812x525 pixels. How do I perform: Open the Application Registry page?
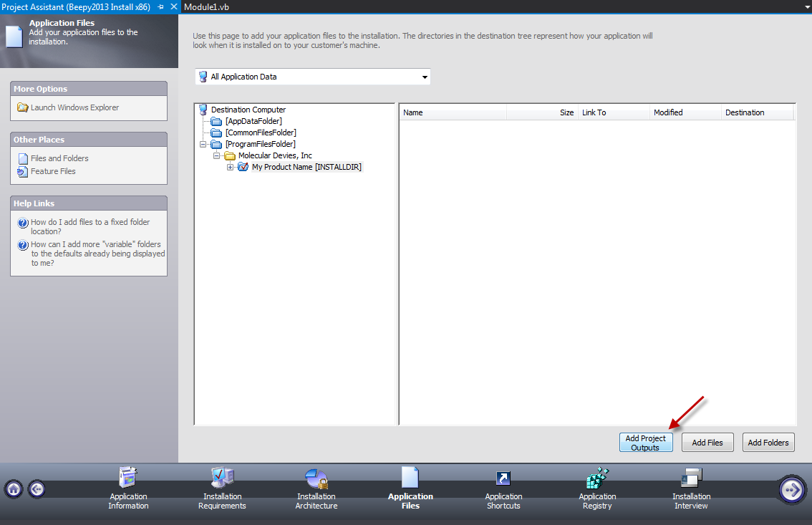[597, 488]
